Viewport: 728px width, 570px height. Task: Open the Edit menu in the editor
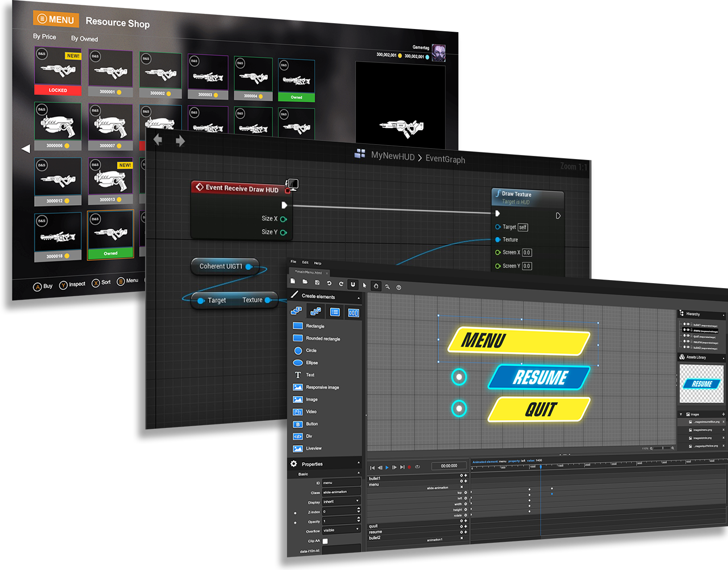[305, 262]
